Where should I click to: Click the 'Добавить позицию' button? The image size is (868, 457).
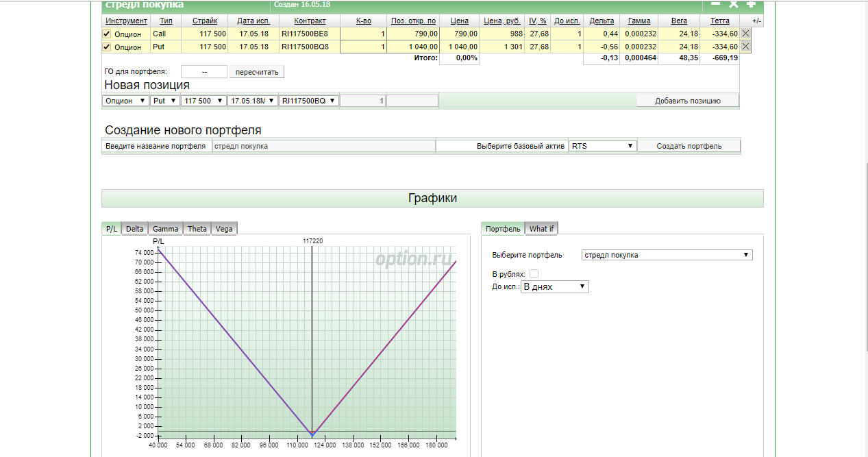tap(687, 101)
